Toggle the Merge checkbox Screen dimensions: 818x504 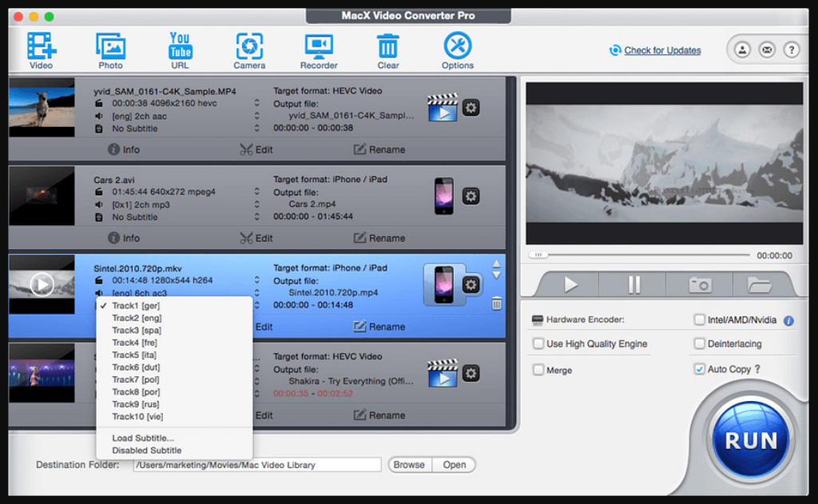coord(538,369)
